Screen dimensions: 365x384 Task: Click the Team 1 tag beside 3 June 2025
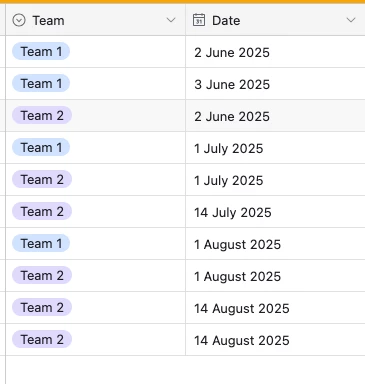click(x=41, y=83)
